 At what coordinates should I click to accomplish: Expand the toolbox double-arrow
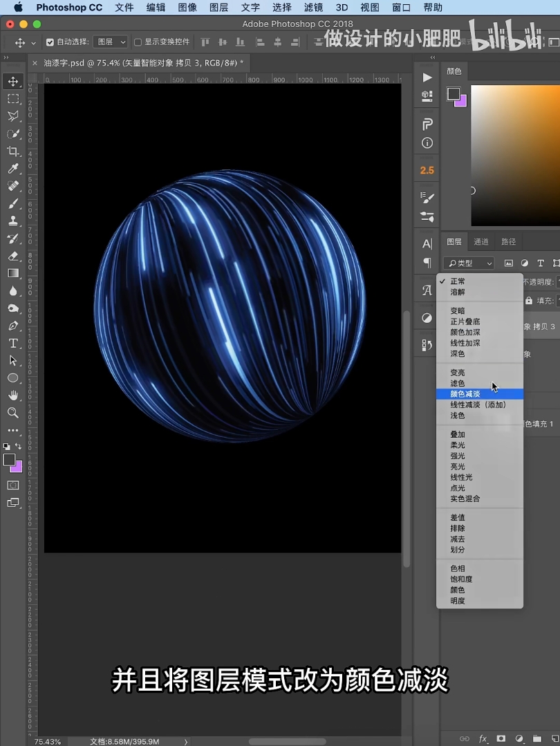point(6,57)
